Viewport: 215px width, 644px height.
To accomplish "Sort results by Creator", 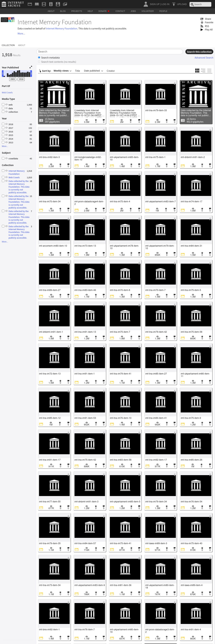I will tap(111, 71).
